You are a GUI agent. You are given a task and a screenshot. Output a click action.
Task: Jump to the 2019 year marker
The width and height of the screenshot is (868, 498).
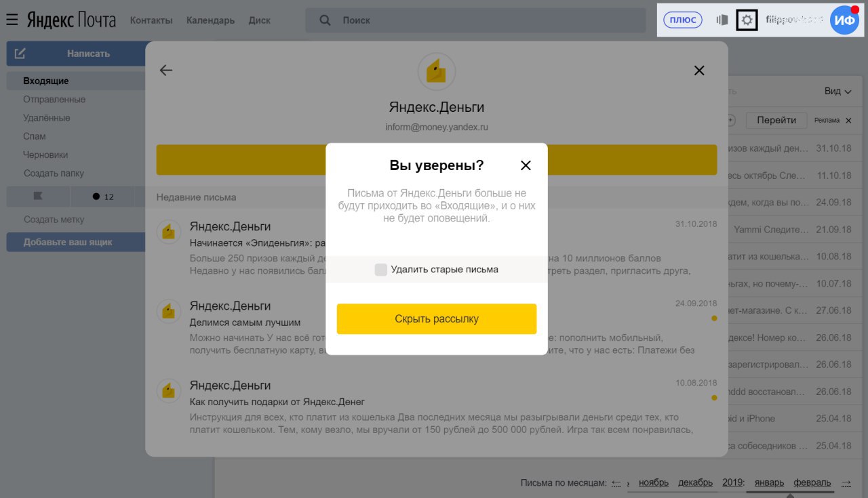point(733,483)
